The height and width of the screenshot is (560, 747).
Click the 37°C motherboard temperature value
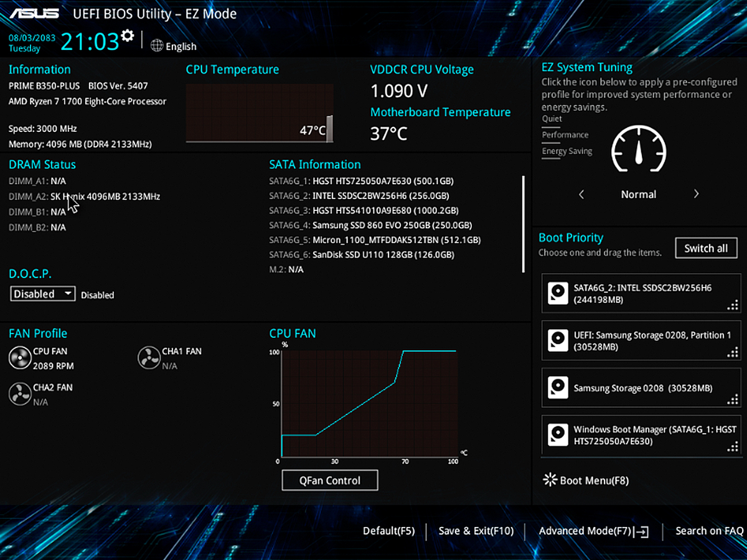(389, 133)
